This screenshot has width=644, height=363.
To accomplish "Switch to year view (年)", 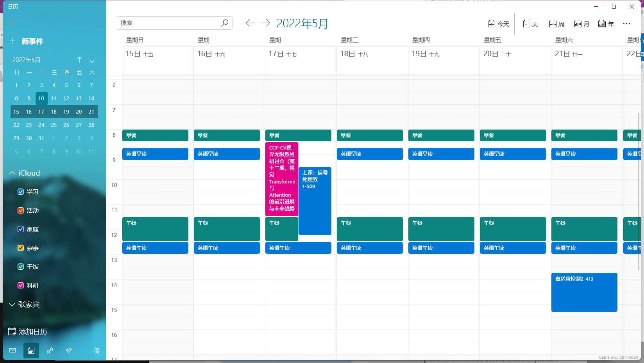I will pyautogui.click(x=606, y=24).
